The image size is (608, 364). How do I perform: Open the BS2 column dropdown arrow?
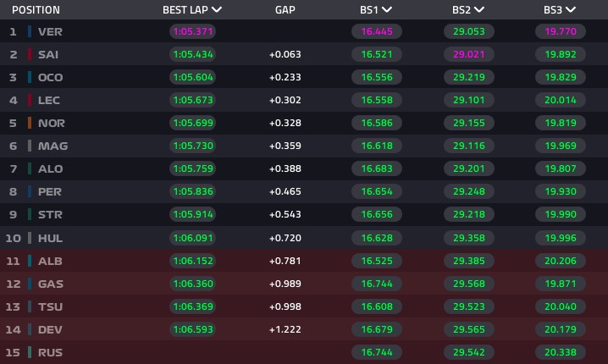pyautogui.click(x=479, y=10)
